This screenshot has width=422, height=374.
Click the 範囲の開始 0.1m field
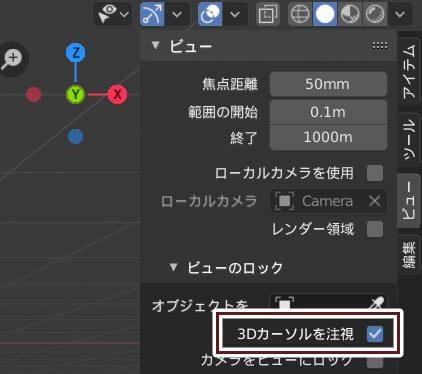point(328,112)
